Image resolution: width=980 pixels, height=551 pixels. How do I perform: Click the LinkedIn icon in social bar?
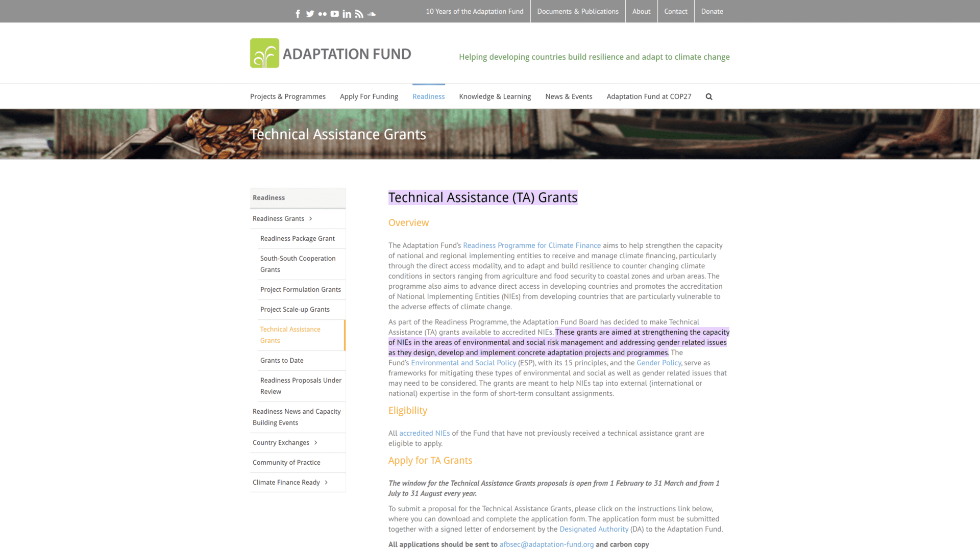coord(347,13)
